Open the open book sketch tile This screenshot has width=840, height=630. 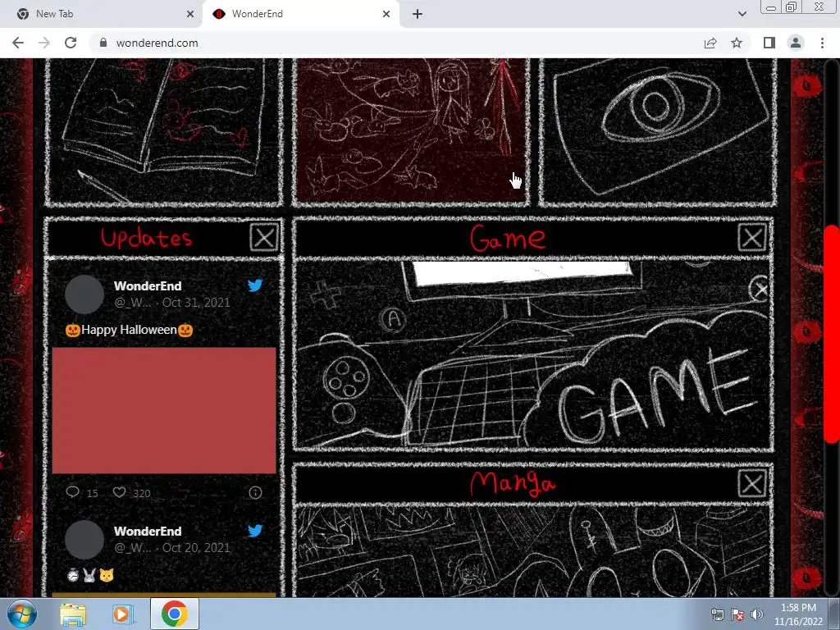coord(163,131)
